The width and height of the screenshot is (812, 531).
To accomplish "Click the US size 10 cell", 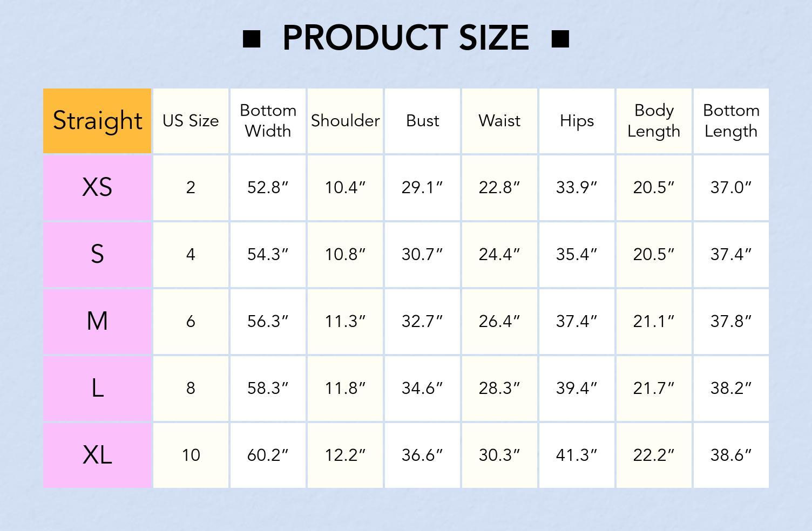I will click(191, 455).
